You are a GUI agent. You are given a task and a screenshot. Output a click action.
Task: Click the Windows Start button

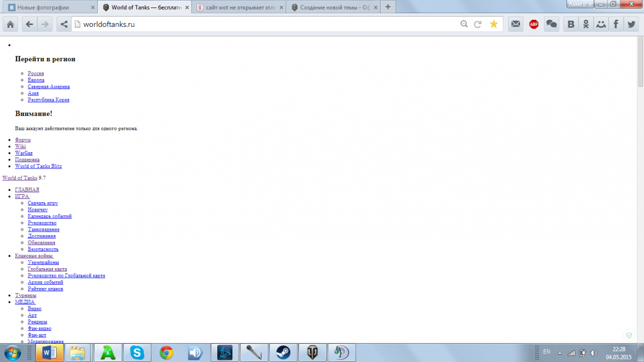click(x=12, y=352)
